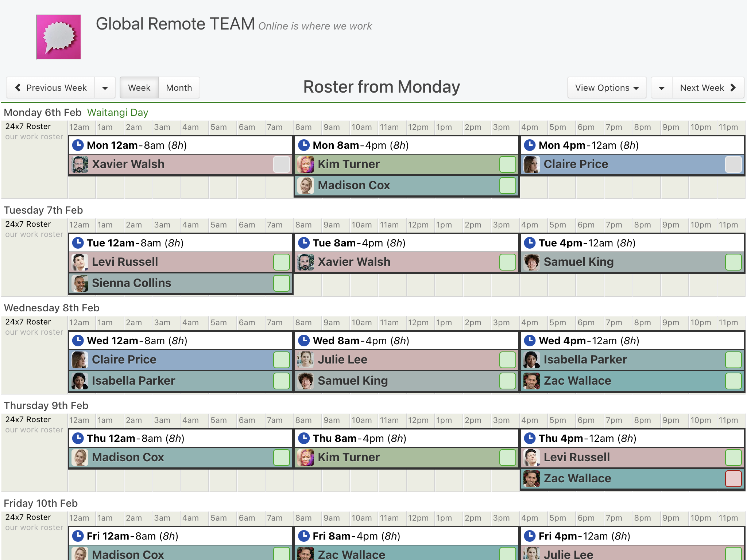Click Levi Russell's avatar on Thursday shift
Screen dimensions: 747x560
(x=531, y=458)
